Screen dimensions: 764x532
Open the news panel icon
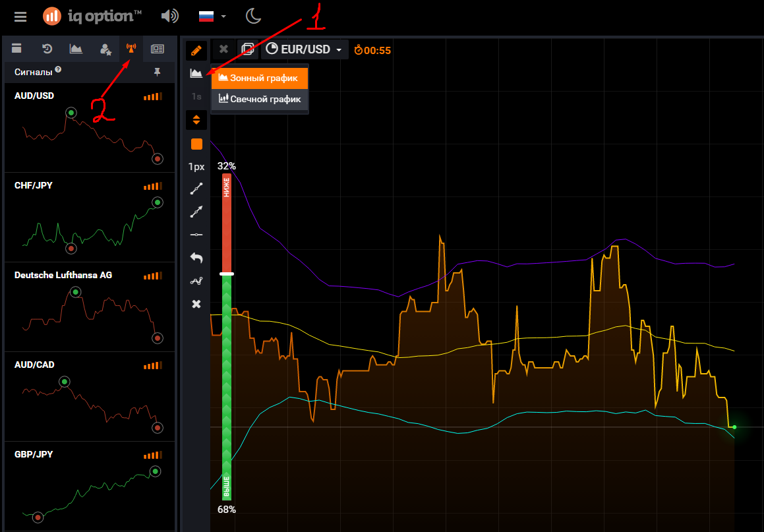[157, 48]
